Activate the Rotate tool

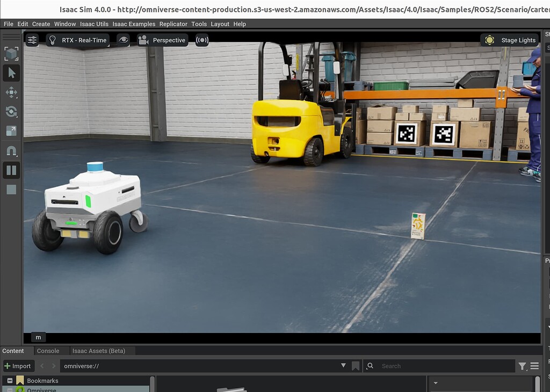coord(11,112)
